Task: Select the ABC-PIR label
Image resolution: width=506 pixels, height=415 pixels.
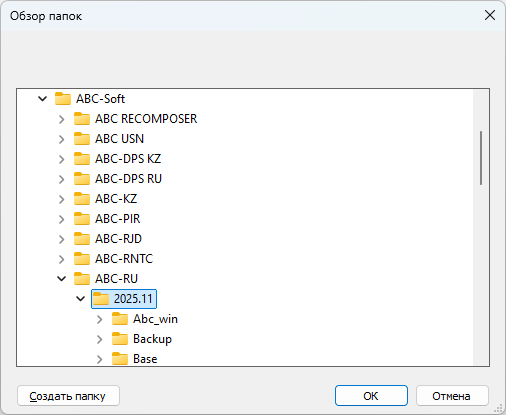Action: coord(118,219)
